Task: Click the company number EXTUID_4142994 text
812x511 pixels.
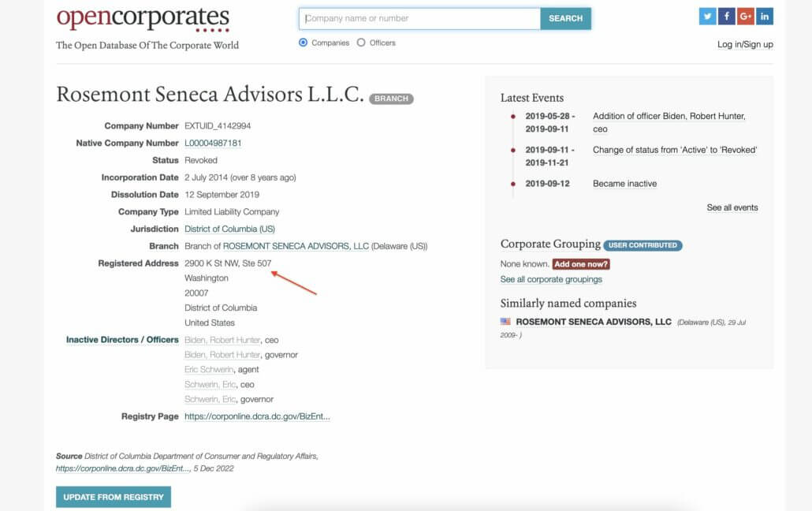Action: point(218,126)
